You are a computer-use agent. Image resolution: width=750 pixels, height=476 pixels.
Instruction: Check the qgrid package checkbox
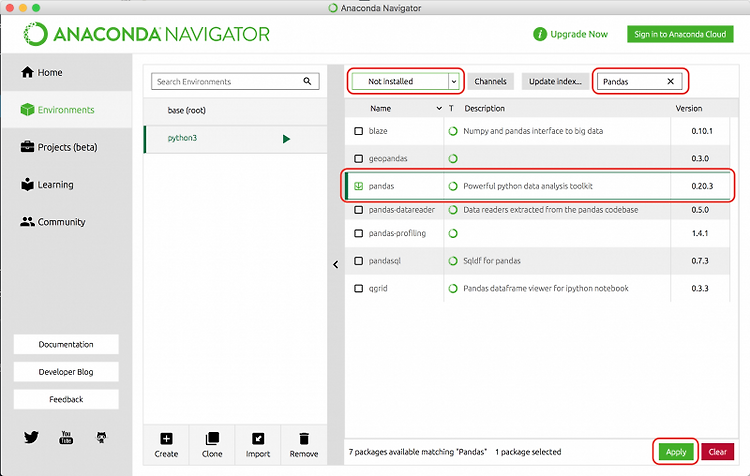tap(358, 288)
